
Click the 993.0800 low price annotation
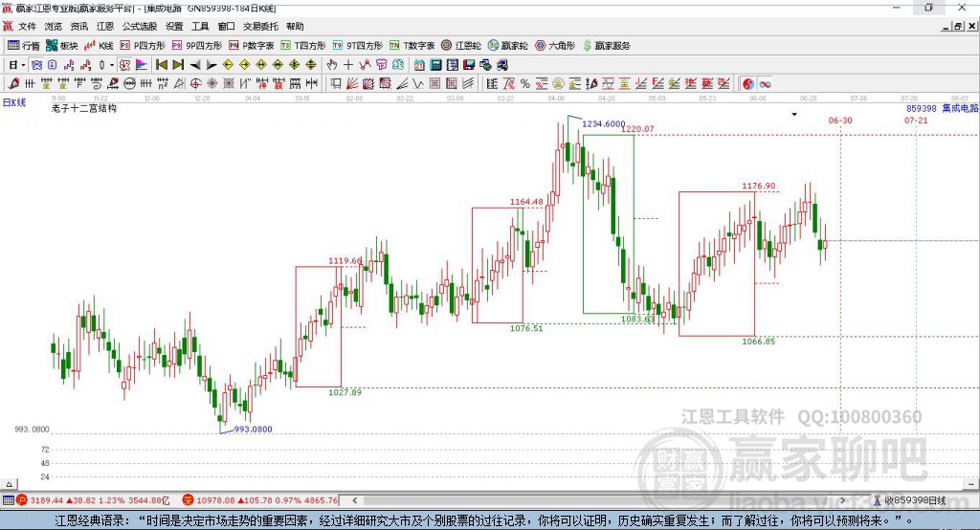(x=253, y=430)
